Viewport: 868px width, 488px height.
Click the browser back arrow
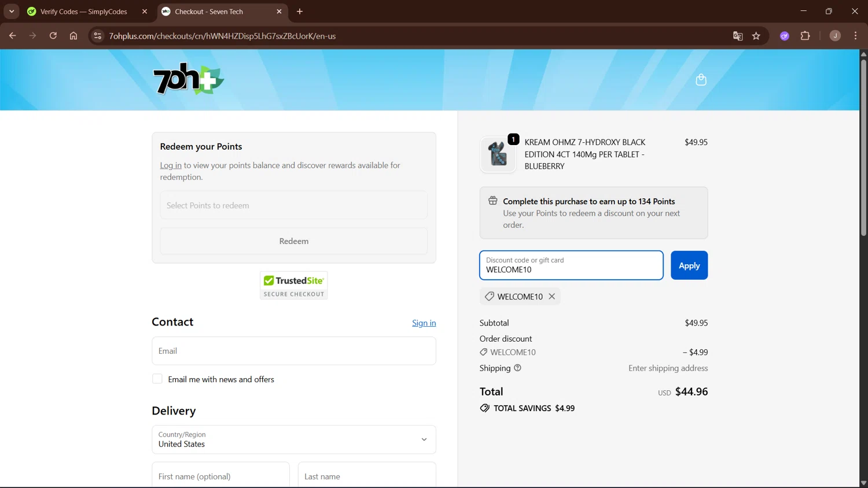coord(12,36)
